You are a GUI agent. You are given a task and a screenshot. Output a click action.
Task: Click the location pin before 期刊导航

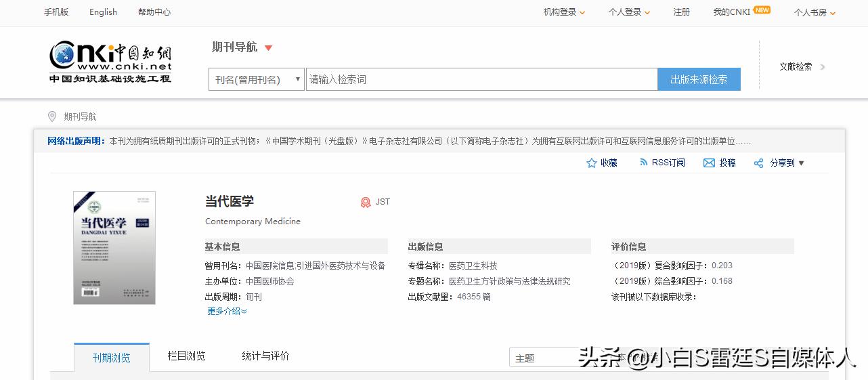click(52, 117)
